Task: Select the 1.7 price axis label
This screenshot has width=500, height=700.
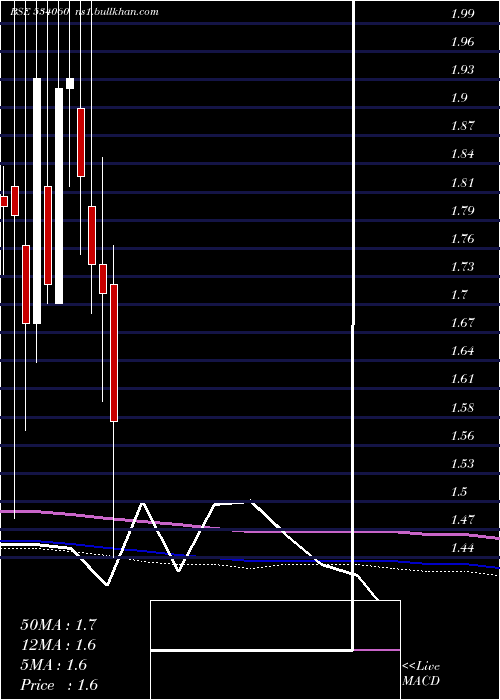Action: point(459,294)
